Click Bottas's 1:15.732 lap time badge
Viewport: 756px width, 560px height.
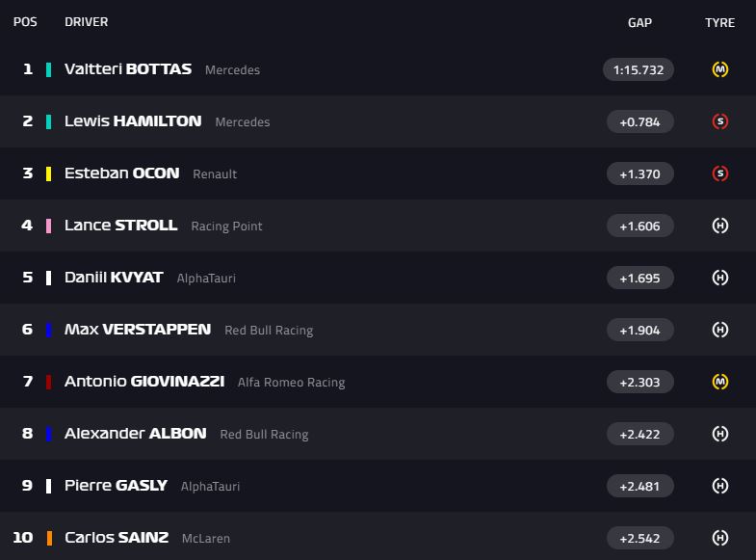pyautogui.click(x=639, y=69)
